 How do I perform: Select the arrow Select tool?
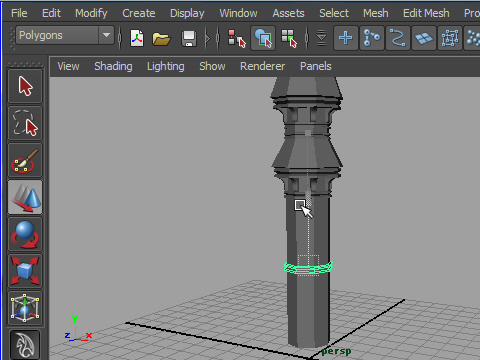point(25,86)
